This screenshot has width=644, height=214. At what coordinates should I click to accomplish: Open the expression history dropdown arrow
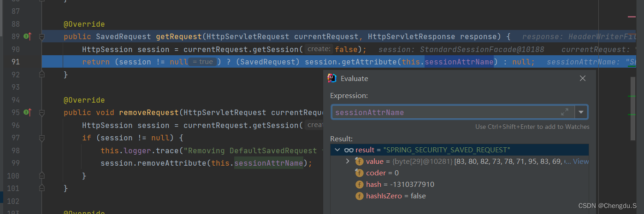[581, 112]
